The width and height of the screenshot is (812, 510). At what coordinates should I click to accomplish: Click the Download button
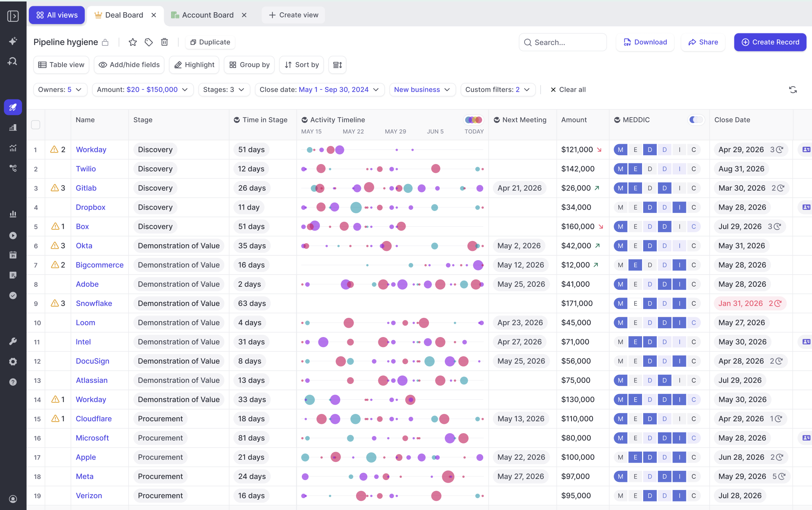(645, 42)
